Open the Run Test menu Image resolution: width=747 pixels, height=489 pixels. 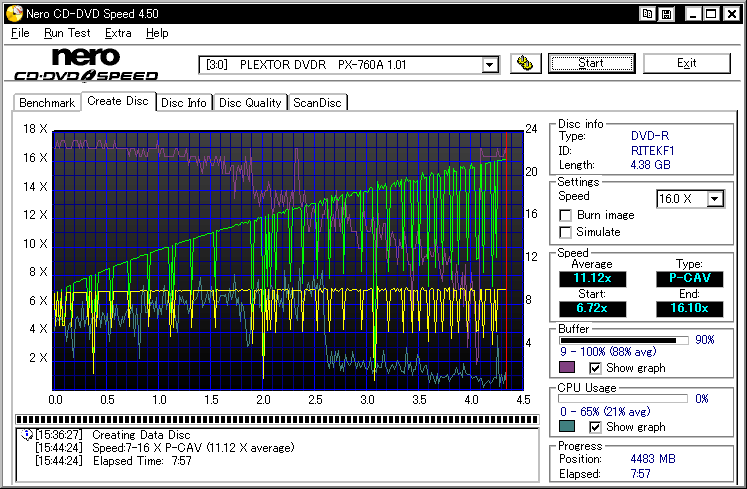[x=68, y=33]
